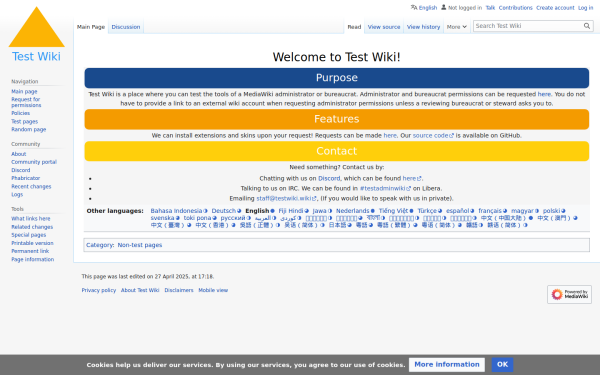Click the OK cookie consent button
The height and width of the screenshot is (375, 600).
pos(502,365)
